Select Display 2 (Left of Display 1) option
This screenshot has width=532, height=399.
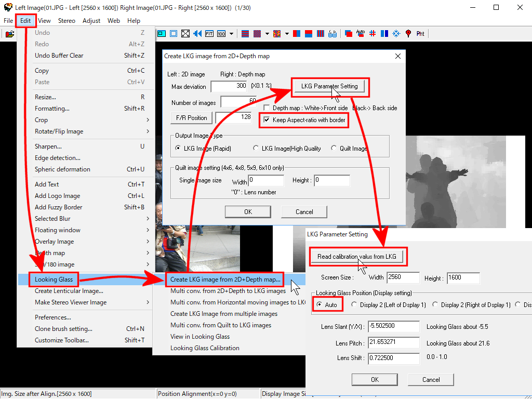coord(354,304)
